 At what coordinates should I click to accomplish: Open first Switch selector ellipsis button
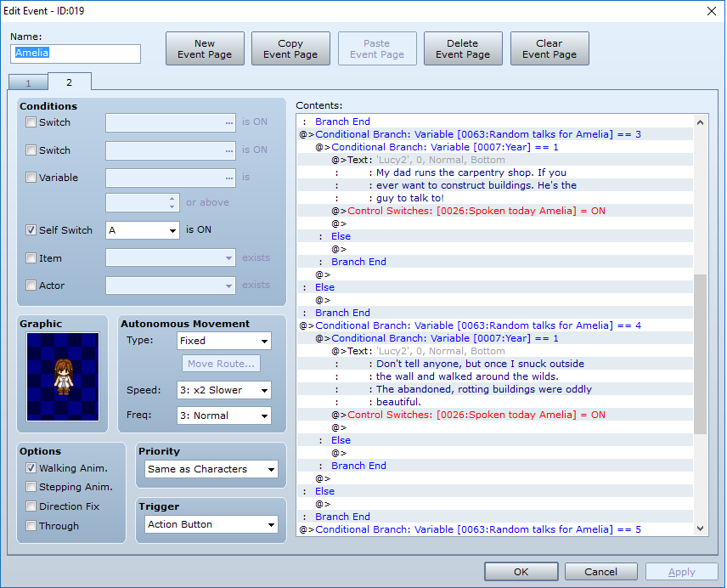click(x=229, y=123)
